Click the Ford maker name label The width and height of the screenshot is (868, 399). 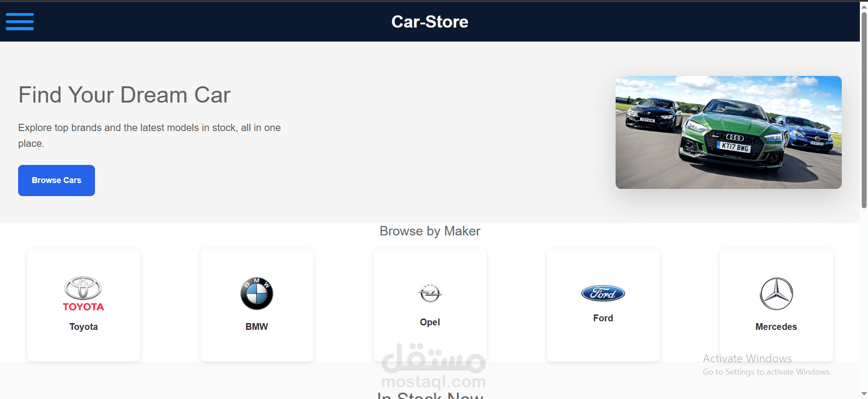[x=603, y=318]
